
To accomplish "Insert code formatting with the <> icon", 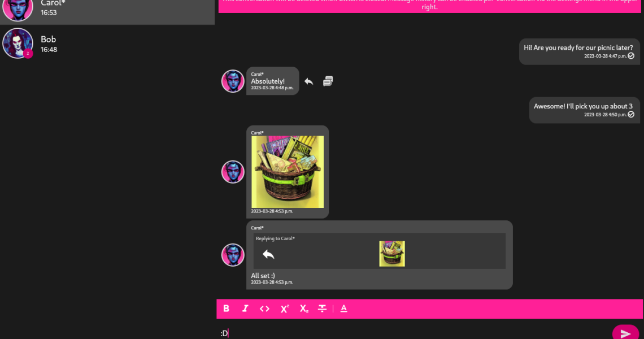I will pos(264,308).
